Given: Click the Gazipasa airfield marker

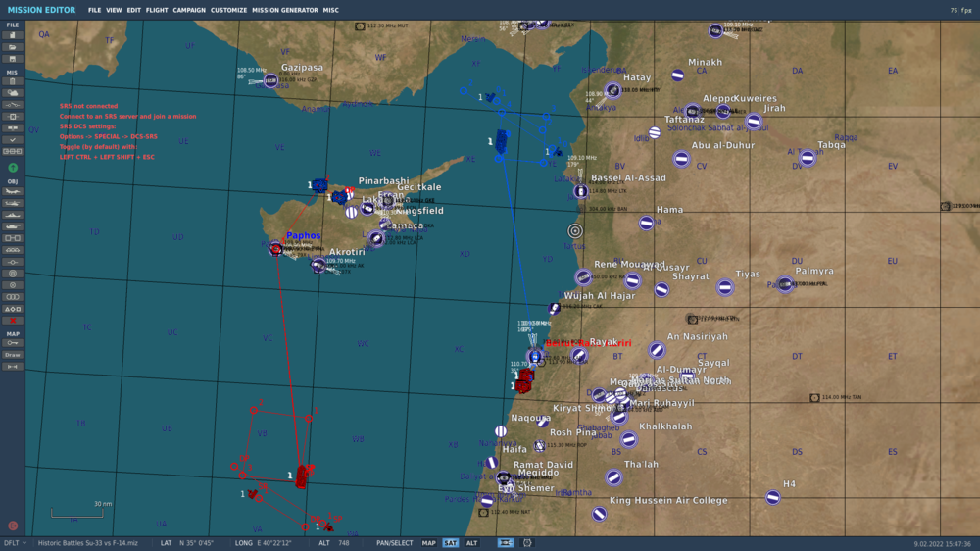Looking at the screenshot, I should click(x=270, y=80).
